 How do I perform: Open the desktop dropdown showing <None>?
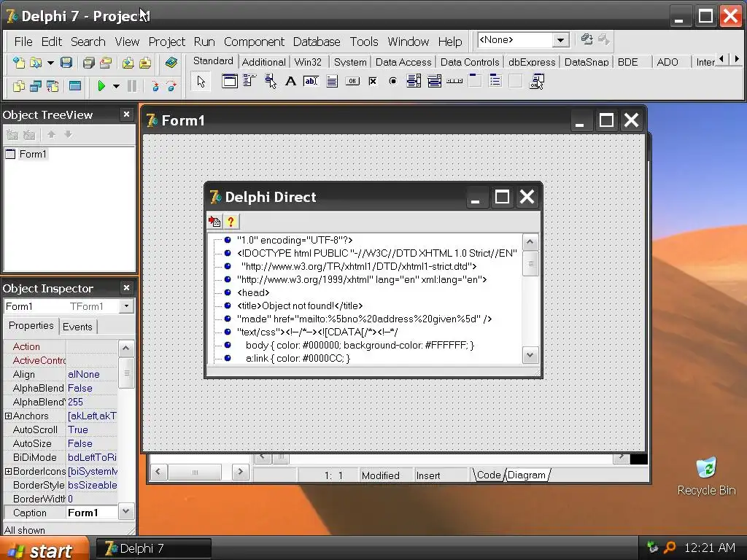tap(561, 40)
